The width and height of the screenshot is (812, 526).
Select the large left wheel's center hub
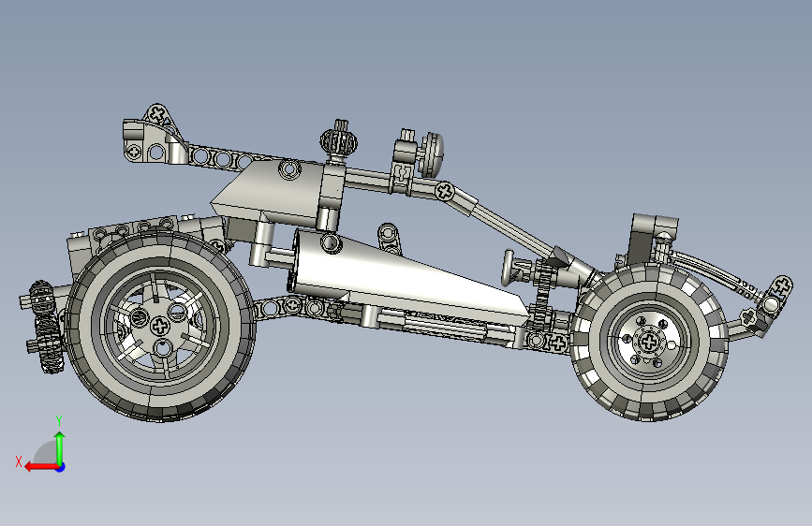160,326
